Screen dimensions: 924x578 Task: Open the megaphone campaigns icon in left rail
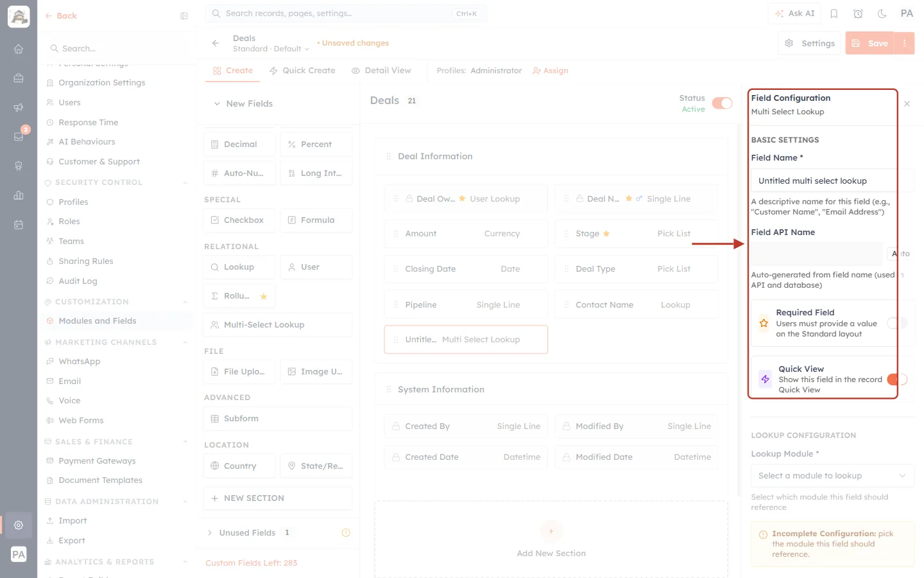click(19, 107)
